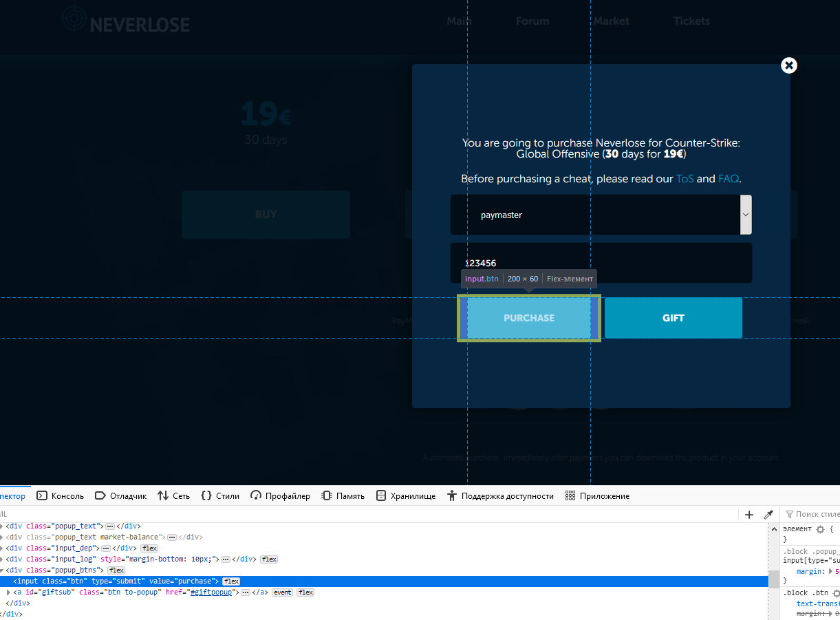Click the dimmed BUY button behind popup
The image size is (840, 620).
(266, 215)
